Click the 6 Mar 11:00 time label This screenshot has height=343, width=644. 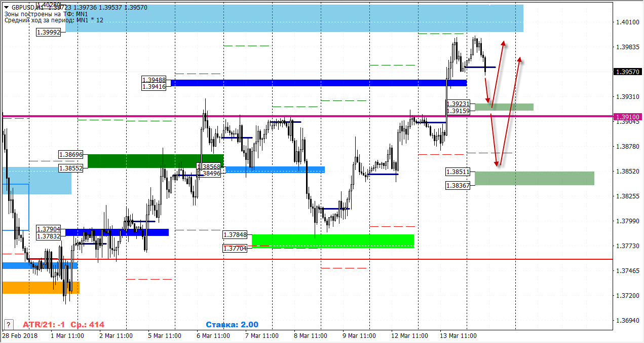[213, 336]
